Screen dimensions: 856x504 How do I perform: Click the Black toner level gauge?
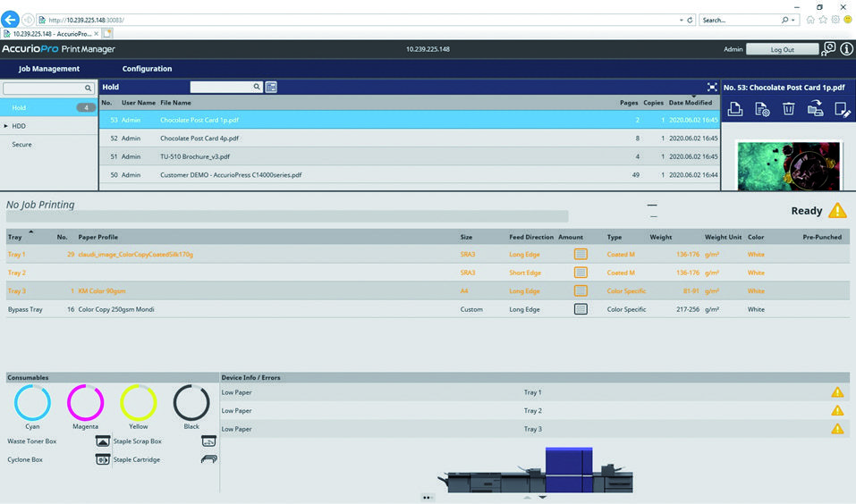pos(191,402)
